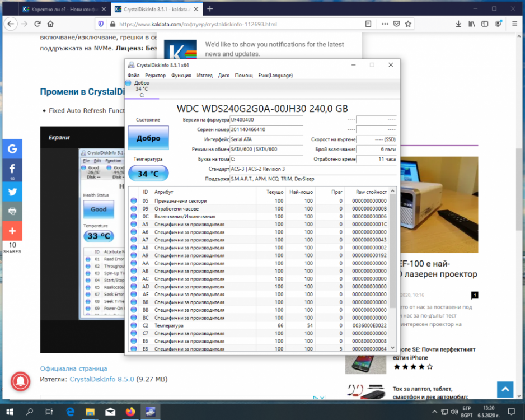The image size is (525, 420).
Task: Click the Атрибут column header
Action: coord(164,192)
